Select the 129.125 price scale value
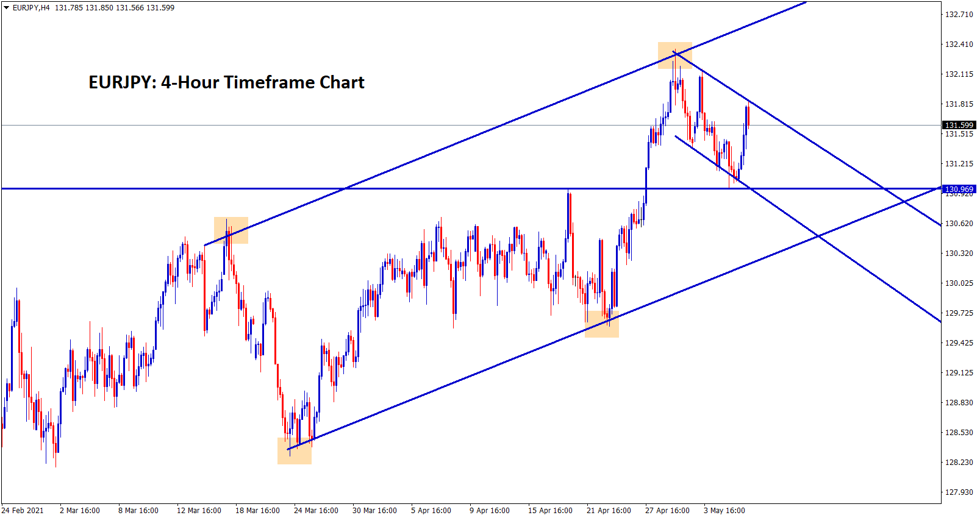The image size is (980, 518). 959,372
